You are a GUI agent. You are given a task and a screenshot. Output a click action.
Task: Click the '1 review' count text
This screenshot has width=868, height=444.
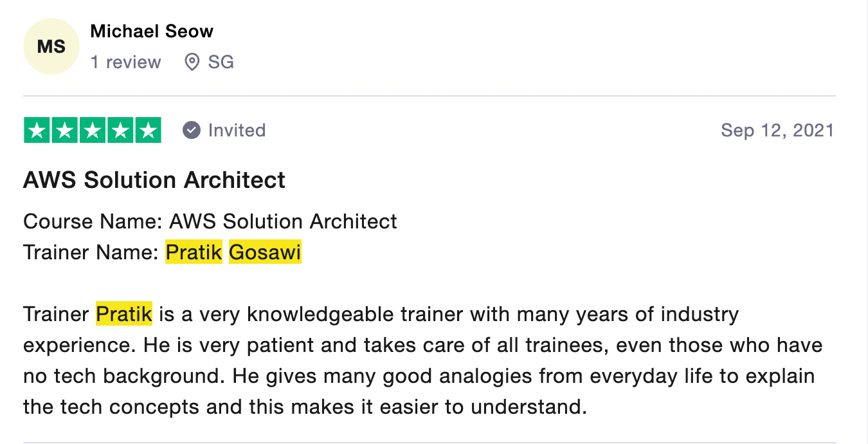tap(125, 62)
